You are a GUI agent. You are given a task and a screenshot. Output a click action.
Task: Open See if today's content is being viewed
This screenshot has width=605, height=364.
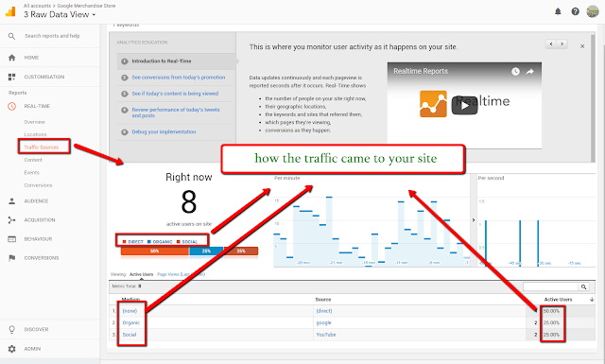[175, 94]
